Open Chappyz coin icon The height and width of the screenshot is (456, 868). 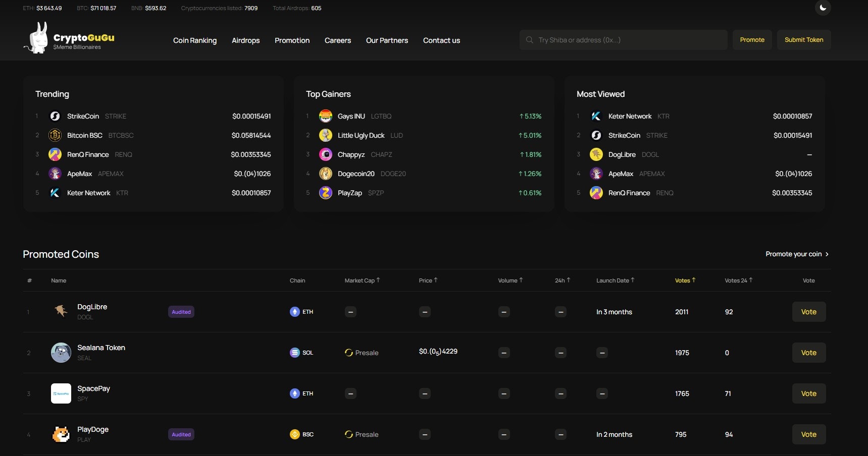(x=326, y=154)
